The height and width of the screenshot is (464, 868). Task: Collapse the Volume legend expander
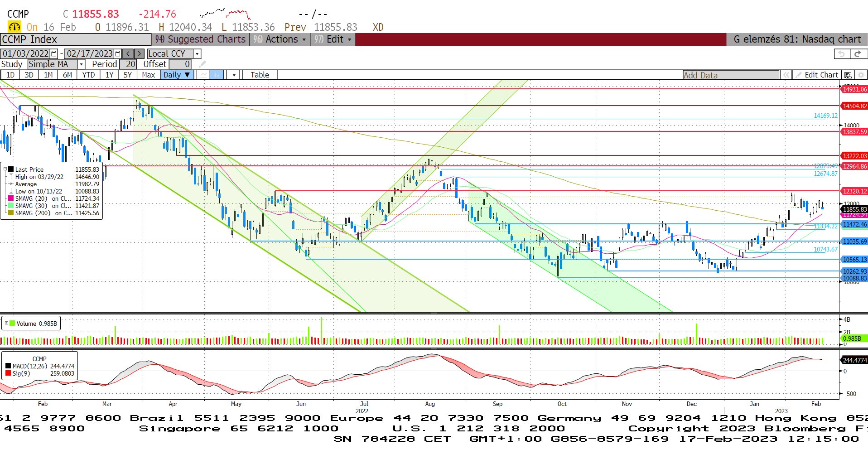6,323
